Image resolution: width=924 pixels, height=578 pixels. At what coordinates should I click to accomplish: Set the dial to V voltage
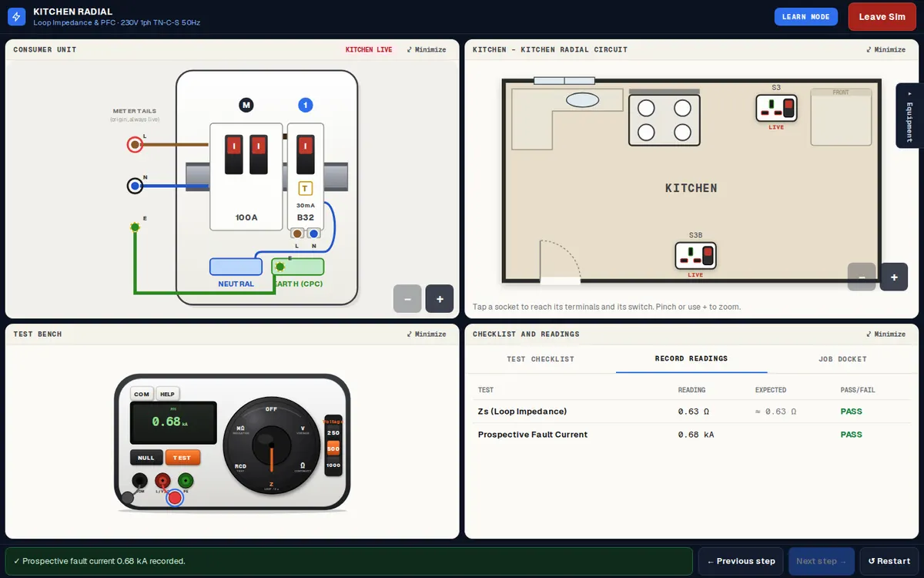coord(302,429)
